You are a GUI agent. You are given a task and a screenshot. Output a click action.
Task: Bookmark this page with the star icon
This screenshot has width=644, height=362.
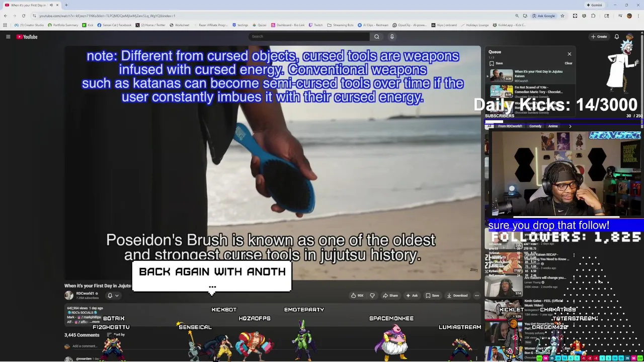(562, 16)
